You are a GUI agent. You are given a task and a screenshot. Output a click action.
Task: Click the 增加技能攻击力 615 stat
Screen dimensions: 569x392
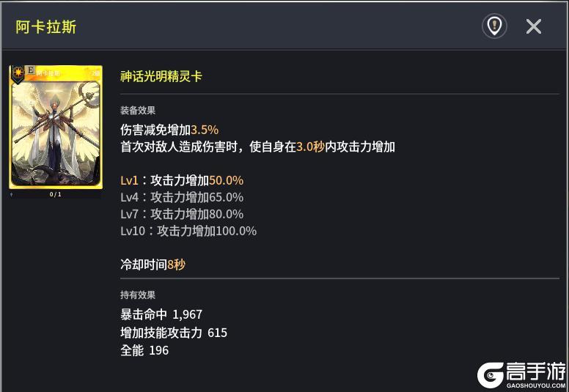pyautogui.click(x=174, y=333)
